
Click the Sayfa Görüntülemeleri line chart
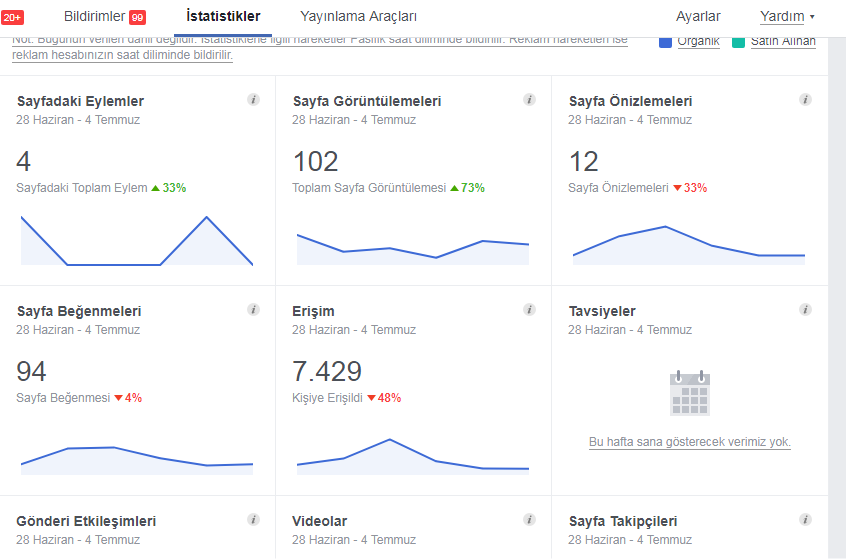[x=413, y=249]
